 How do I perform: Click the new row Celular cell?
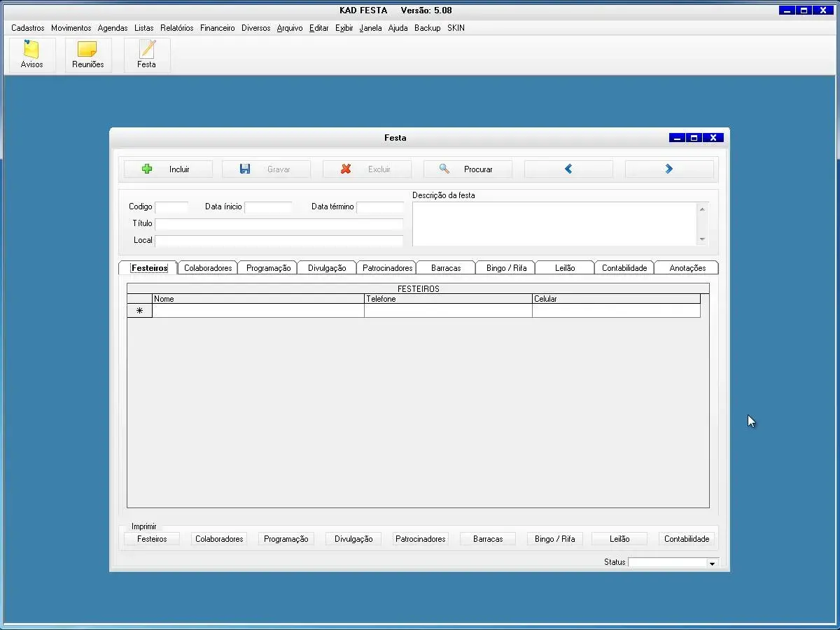(617, 311)
